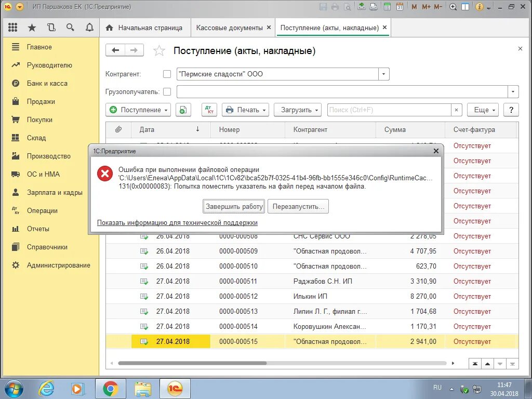The width and height of the screenshot is (532, 399).
Task: Open Internet Explorer from taskbar
Action: (x=46, y=389)
